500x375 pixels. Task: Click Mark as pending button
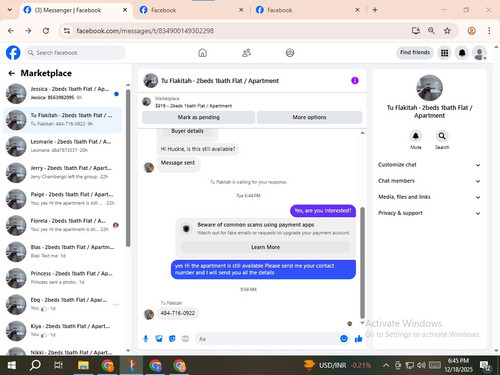point(199,117)
